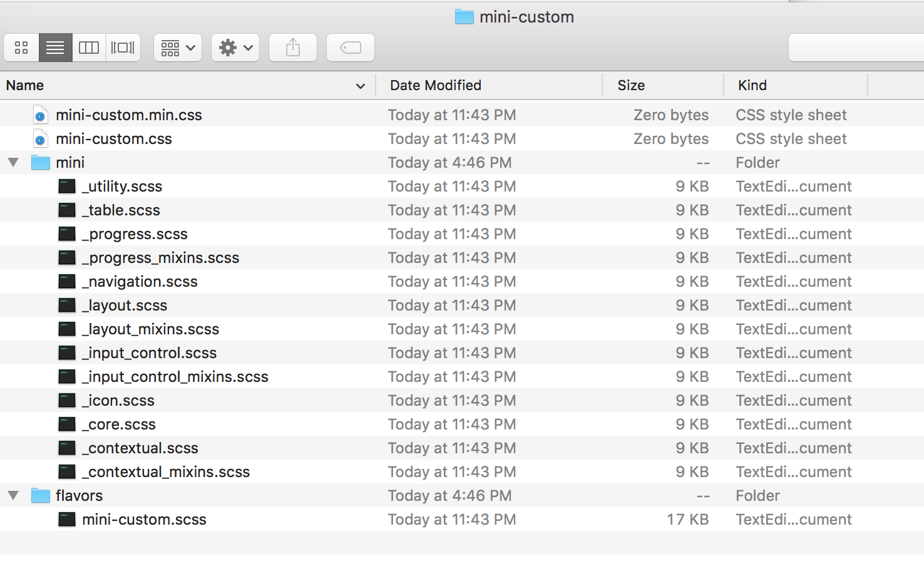Click the flavors folder Kind cell

[x=757, y=496]
